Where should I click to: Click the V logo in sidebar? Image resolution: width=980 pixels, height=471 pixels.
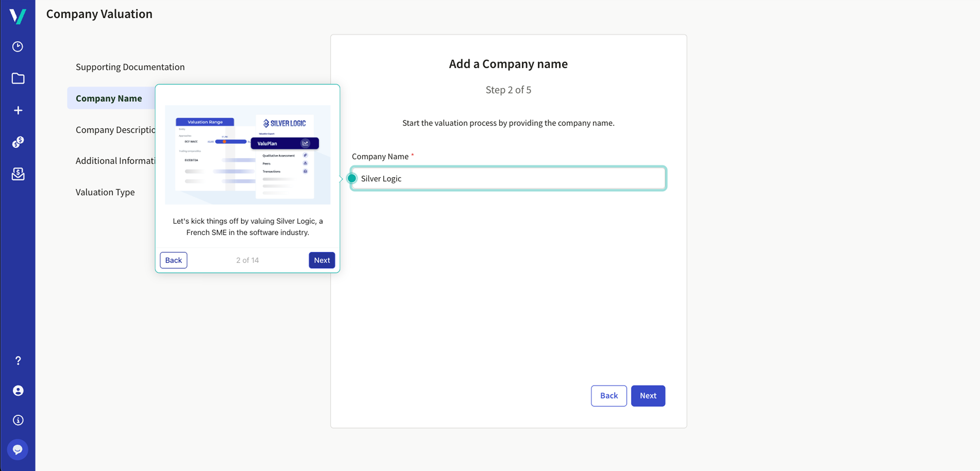[x=18, y=16]
